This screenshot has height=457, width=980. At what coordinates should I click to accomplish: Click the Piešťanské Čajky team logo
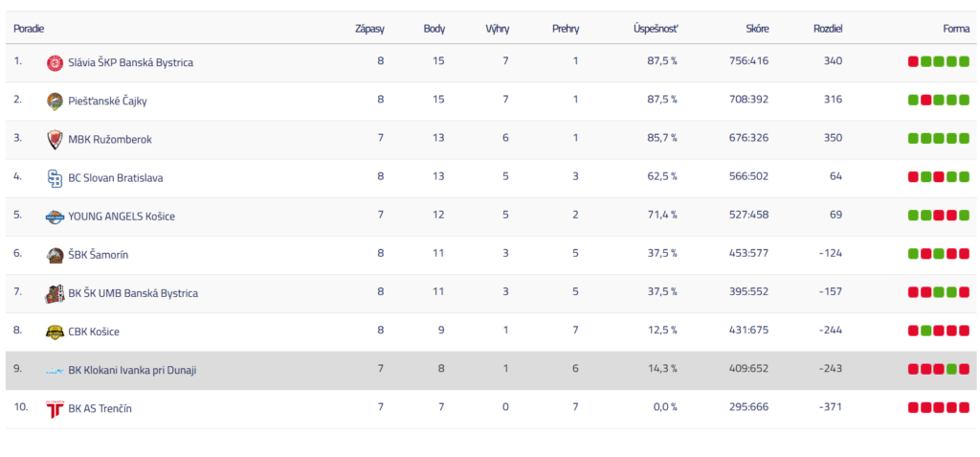pos(55,102)
